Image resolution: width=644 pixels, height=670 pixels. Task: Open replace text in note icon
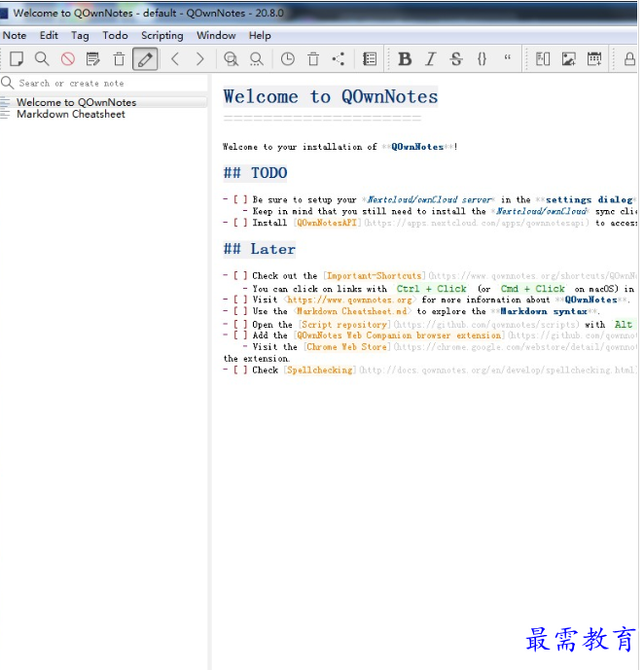click(257, 59)
